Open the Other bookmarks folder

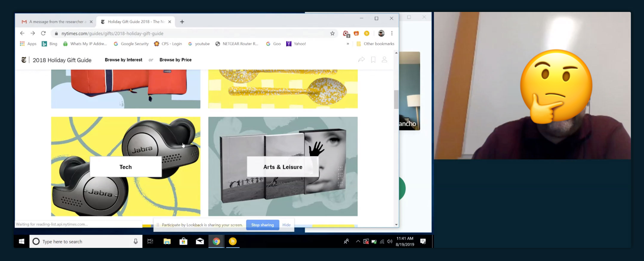(375, 44)
